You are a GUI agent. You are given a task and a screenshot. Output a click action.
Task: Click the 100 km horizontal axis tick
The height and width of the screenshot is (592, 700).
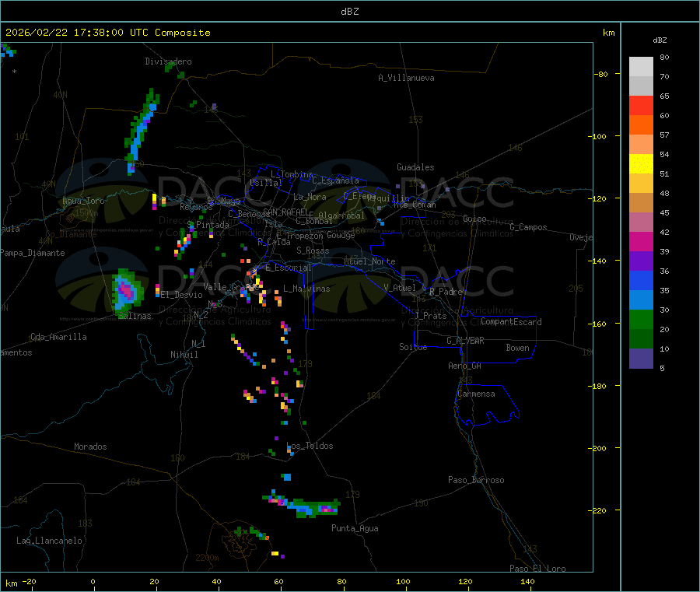click(403, 581)
